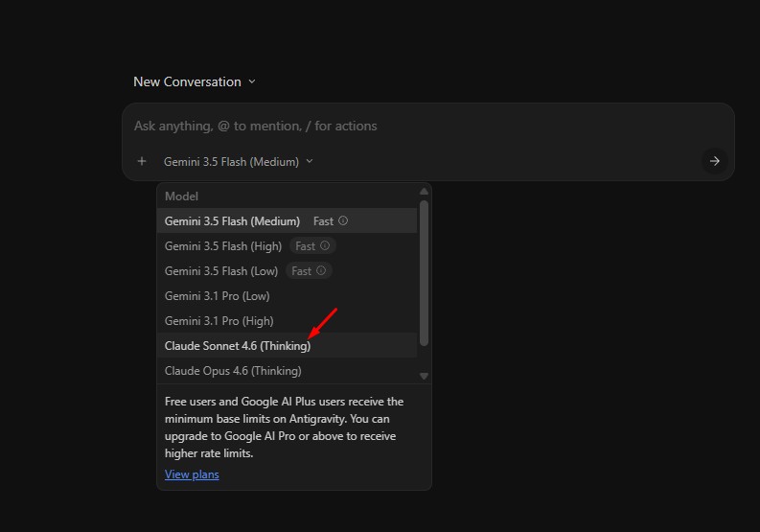The height and width of the screenshot is (532, 760).
Task: Open the View plans link
Action: (192, 474)
